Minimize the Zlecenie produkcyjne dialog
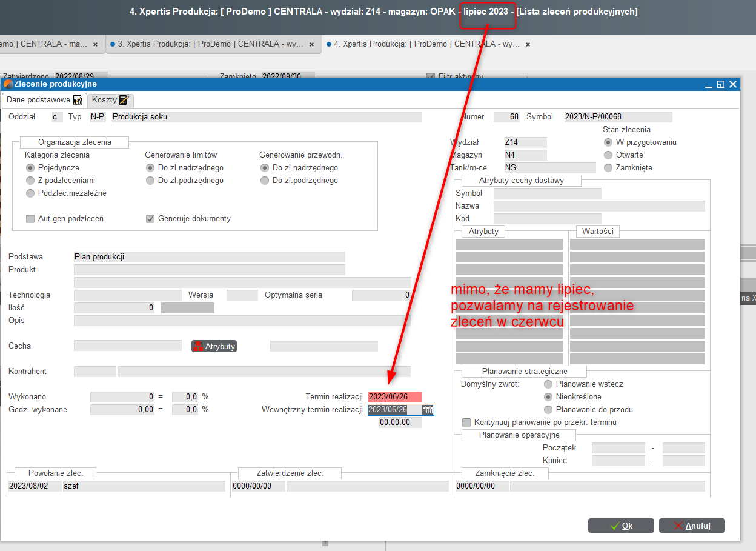This screenshot has height=551, width=756. (709, 84)
